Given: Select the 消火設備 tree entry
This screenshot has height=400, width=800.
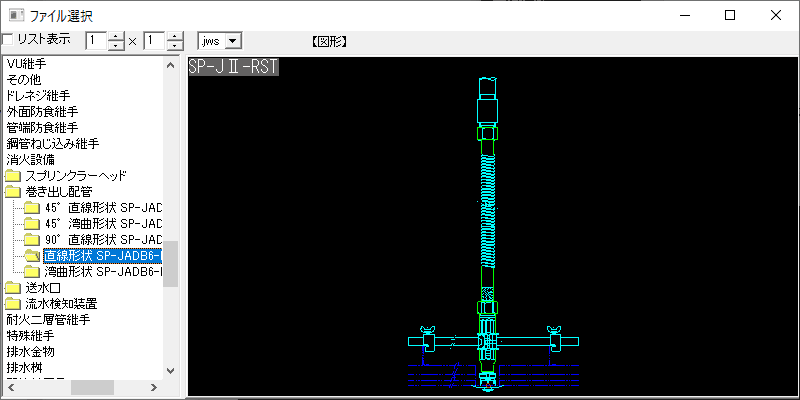Looking at the screenshot, I should point(31,159).
